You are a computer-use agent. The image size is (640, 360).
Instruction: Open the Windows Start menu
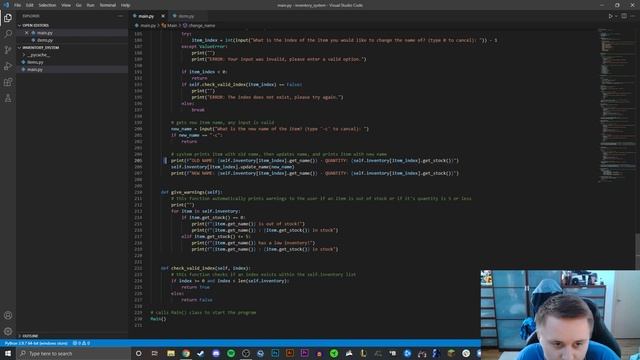7,353
